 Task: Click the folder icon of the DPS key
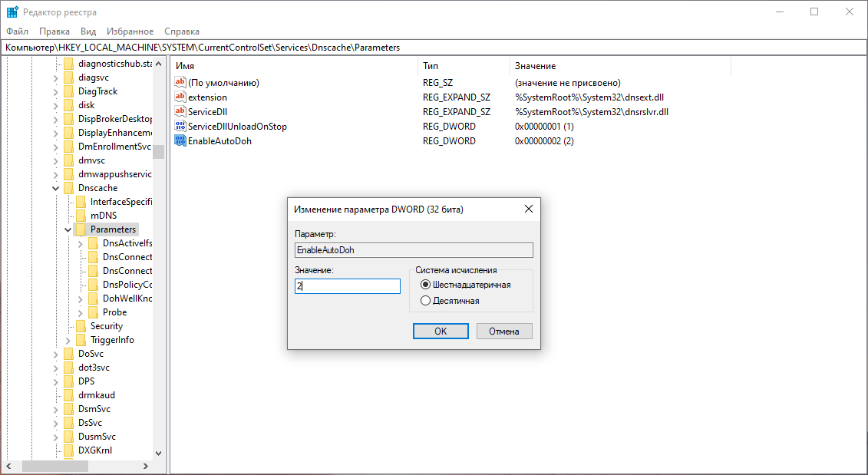(x=68, y=381)
